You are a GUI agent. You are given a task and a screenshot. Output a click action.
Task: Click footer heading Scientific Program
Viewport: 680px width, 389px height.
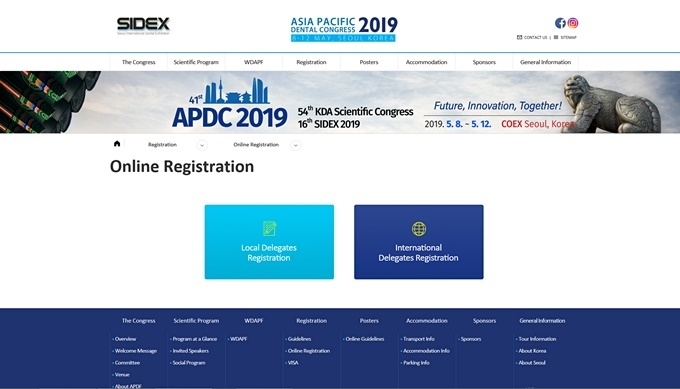coord(196,321)
